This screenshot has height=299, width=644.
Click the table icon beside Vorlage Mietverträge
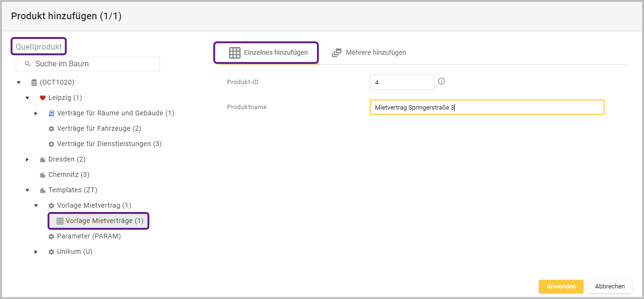coord(60,221)
